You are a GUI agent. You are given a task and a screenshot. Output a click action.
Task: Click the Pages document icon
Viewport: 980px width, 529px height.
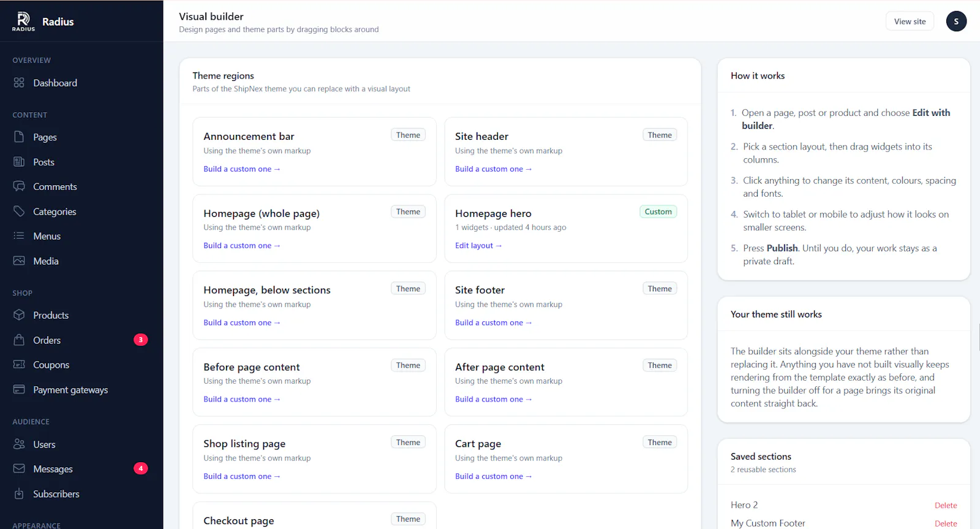[x=19, y=137]
